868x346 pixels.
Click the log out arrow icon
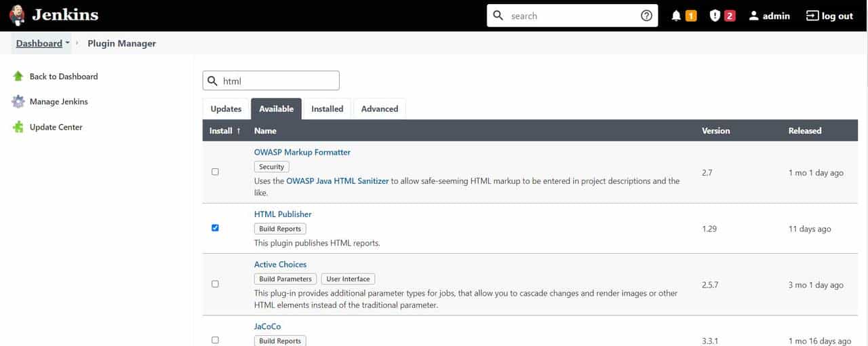(812, 16)
